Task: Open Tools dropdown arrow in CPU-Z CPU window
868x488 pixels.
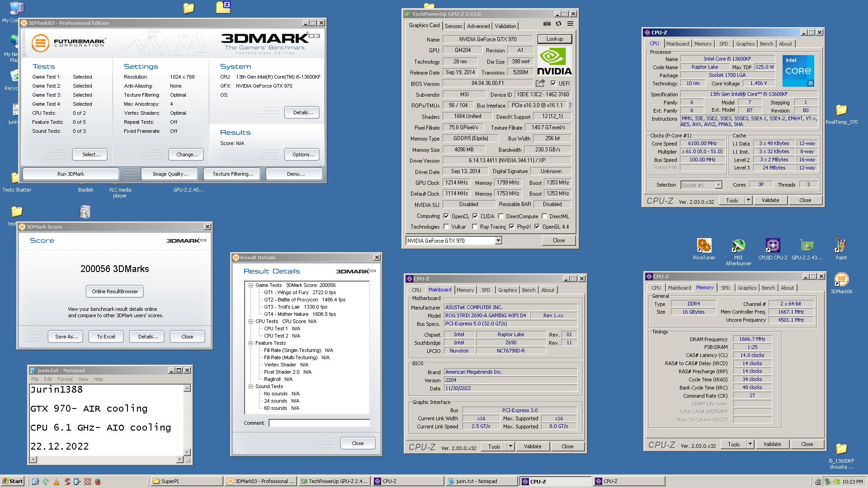Action: [x=748, y=200]
